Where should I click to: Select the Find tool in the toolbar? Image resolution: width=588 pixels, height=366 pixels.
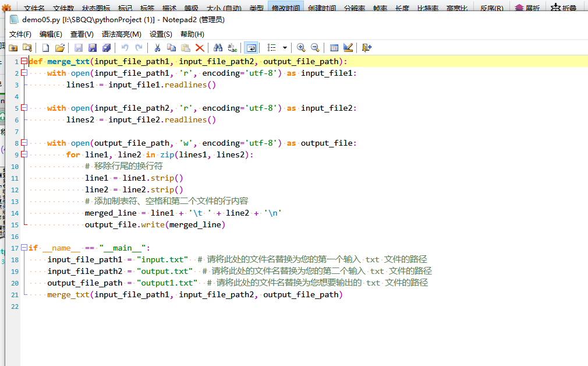pyautogui.click(x=218, y=47)
